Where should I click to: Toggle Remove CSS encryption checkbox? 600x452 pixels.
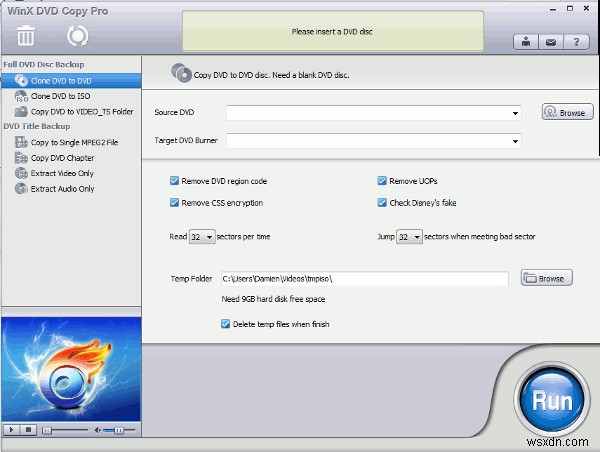click(174, 202)
